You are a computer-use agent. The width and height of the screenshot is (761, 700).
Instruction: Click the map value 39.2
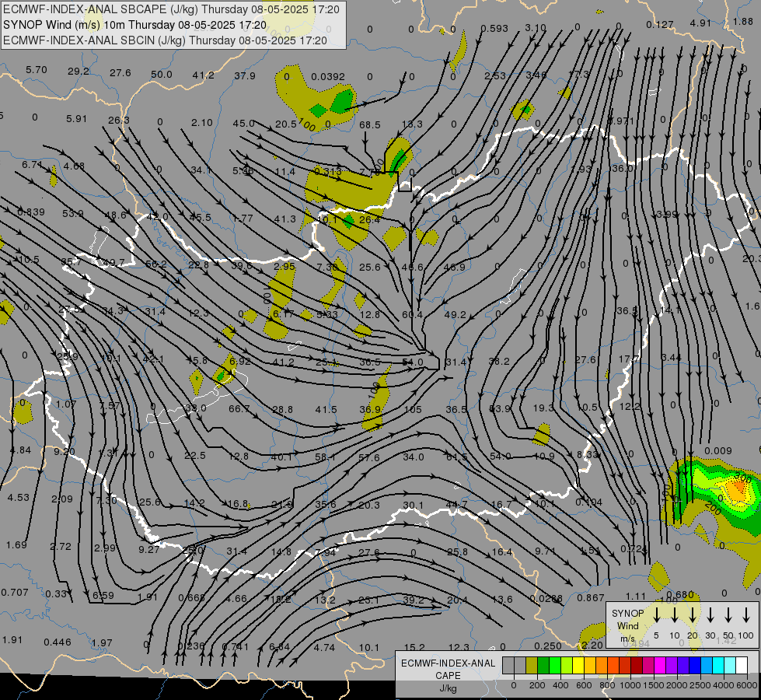pyautogui.click(x=414, y=600)
